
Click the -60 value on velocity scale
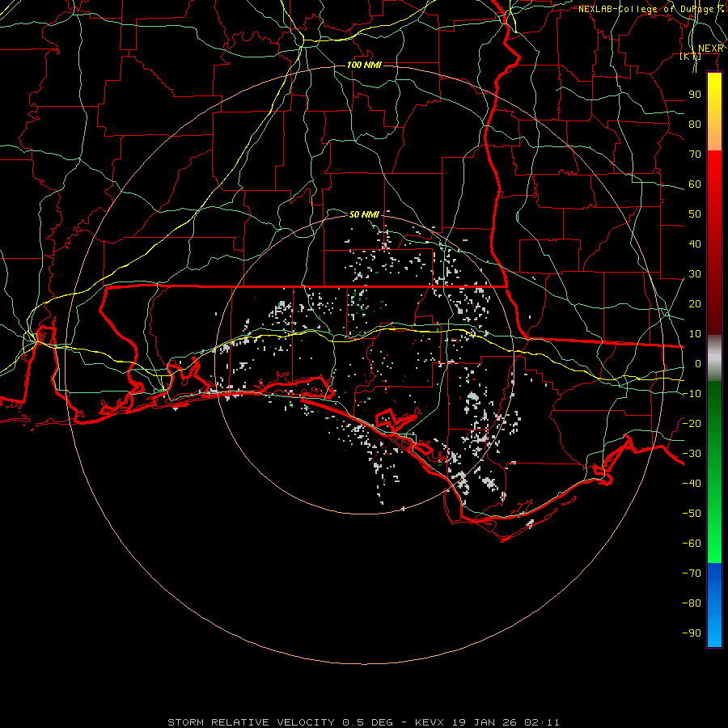coord(692,544)
